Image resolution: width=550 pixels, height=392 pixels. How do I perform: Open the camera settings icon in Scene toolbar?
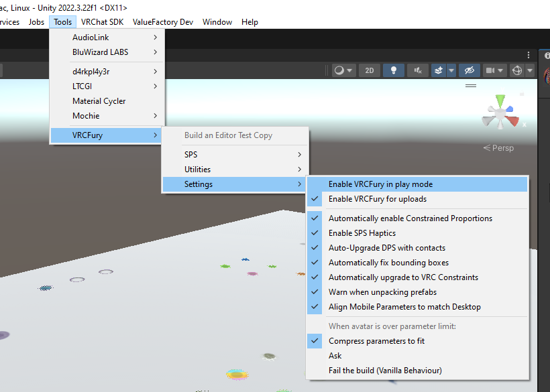(x=492, y=70)
